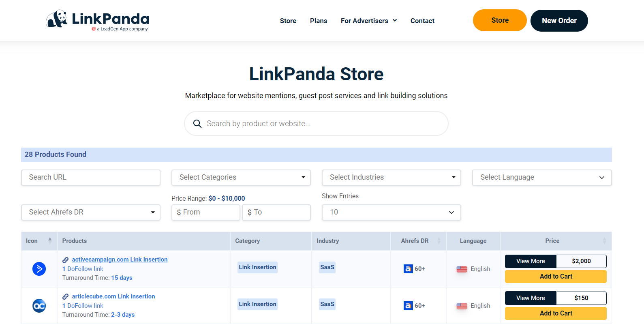Add activecampaign.com Link Insertion to cart
Image resolution: width=644 pixels, height=324 pixels.
click(x=556, y=277)
